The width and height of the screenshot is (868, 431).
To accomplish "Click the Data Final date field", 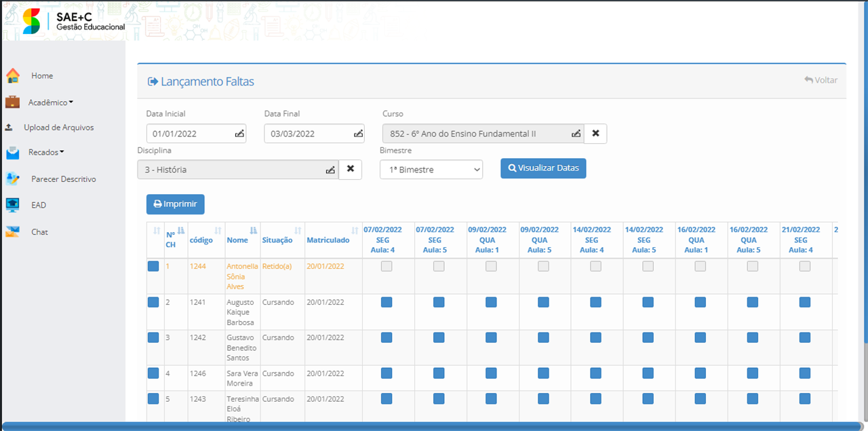I will tap(315, 134).
